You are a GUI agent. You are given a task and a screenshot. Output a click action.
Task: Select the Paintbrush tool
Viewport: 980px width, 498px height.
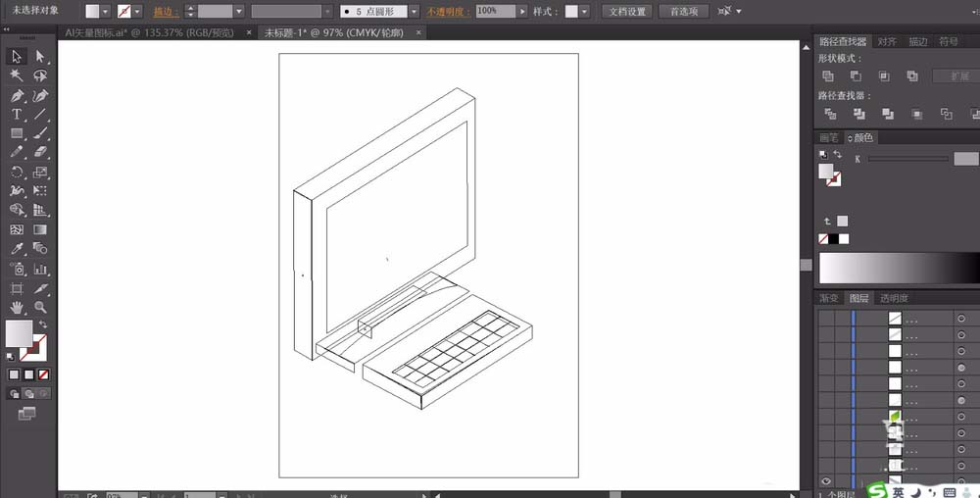40,133
